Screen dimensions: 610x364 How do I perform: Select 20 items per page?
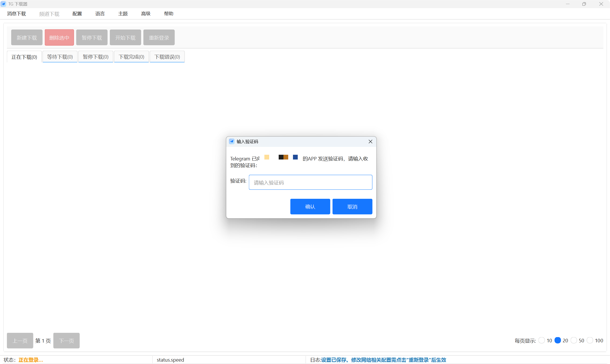(x=558, y=340)
